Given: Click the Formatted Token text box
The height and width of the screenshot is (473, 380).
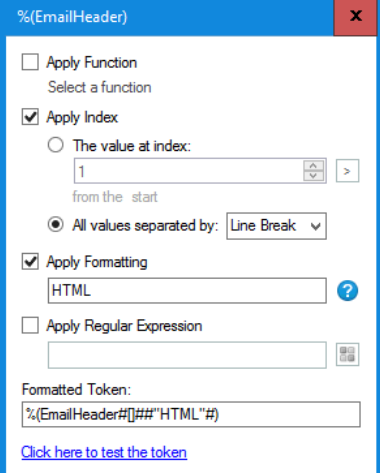Looking at the screenshot, I should [191, 414].
